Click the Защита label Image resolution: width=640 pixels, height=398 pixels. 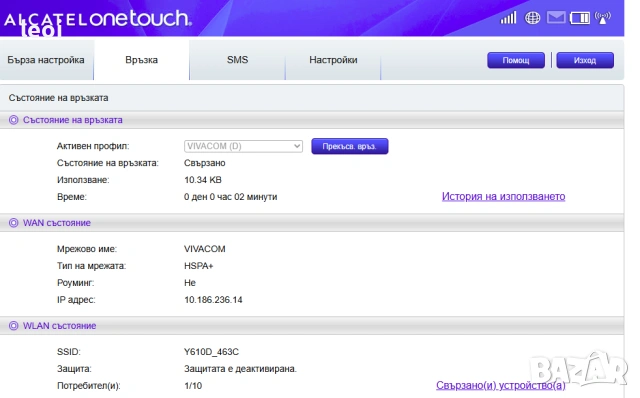pyautogui.click(x=74, y=369)
